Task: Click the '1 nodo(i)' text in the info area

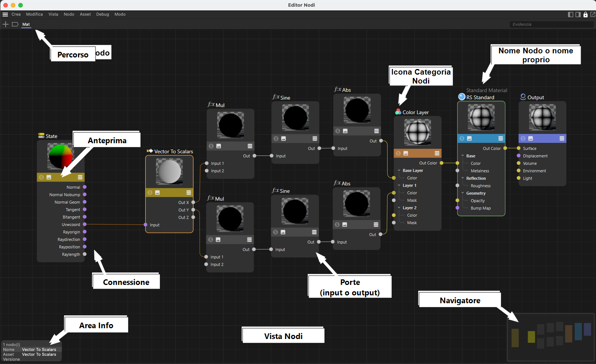Action: [x=12, y=345]
